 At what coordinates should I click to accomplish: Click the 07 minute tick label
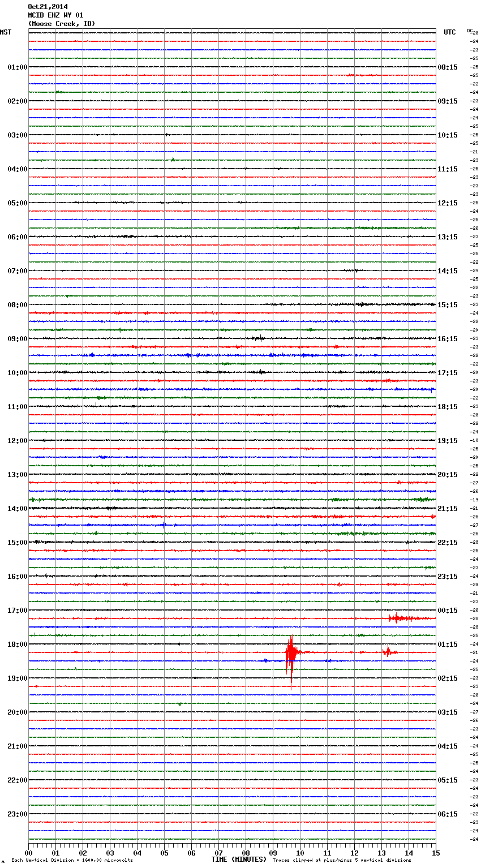point(218,853)
